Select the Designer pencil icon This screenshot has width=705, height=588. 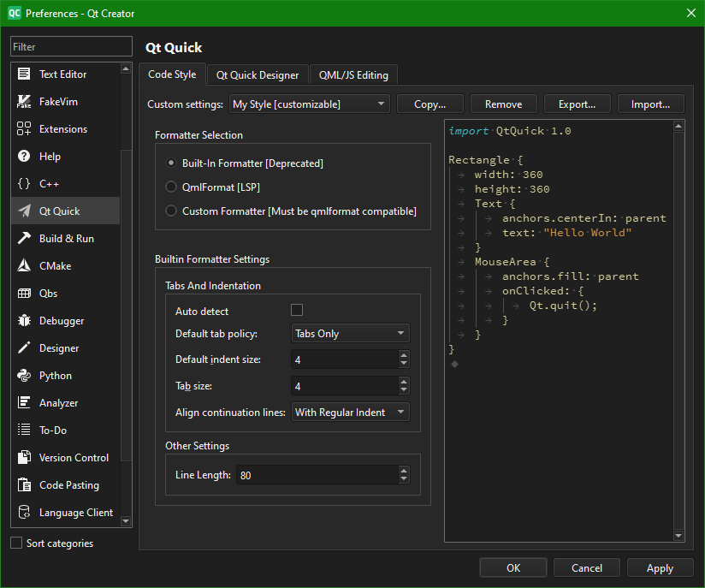click(x=24, y=347)
